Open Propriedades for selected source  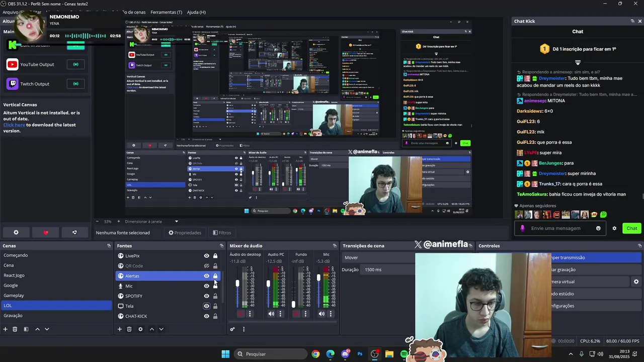[185, 233]
